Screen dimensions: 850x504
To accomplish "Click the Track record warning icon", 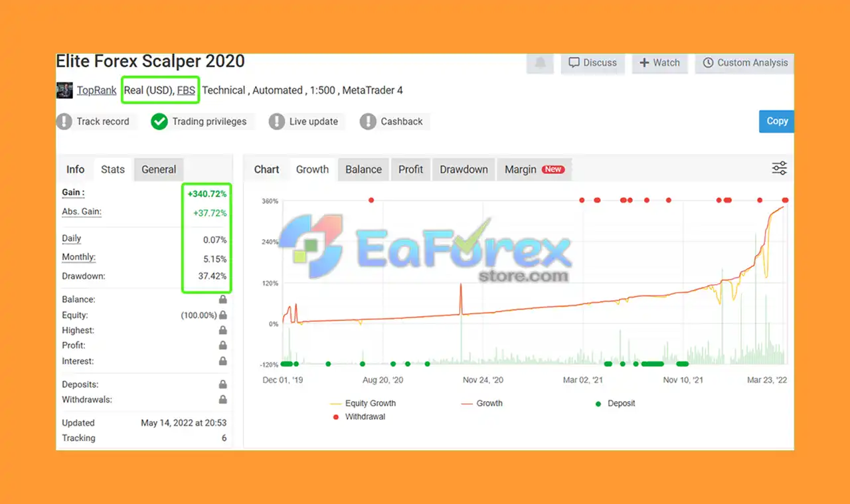I will (x=64, y=122).
